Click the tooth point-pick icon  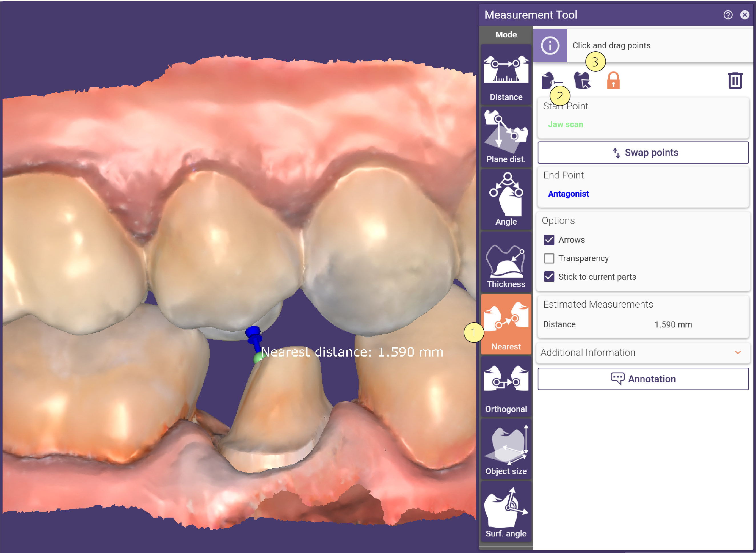(551, 81)
